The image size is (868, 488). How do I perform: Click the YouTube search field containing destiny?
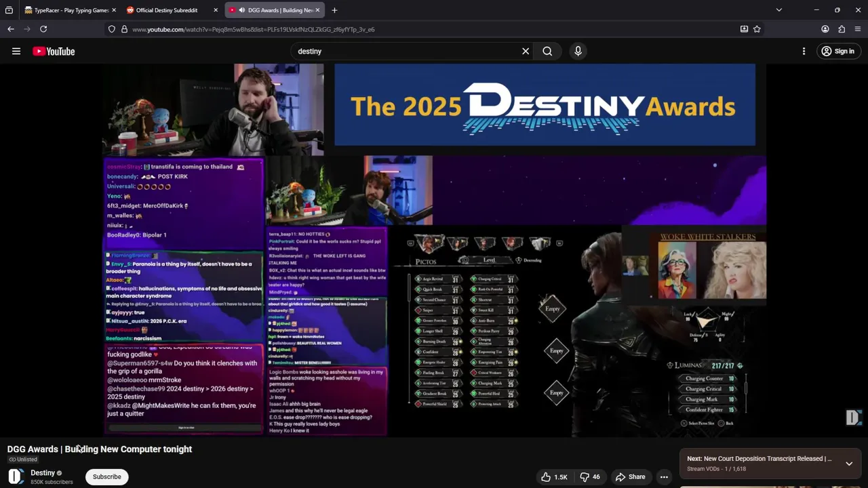pos(407,51)
